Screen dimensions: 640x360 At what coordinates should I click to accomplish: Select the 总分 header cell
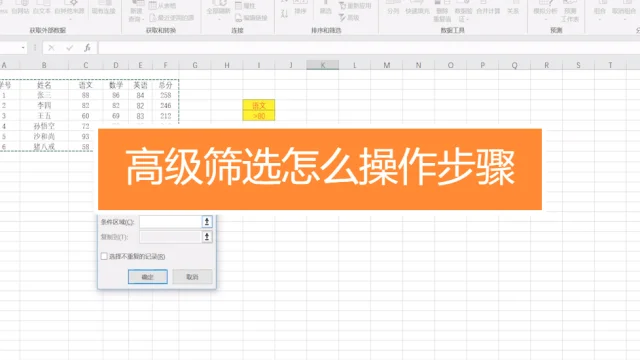(165, 85)
